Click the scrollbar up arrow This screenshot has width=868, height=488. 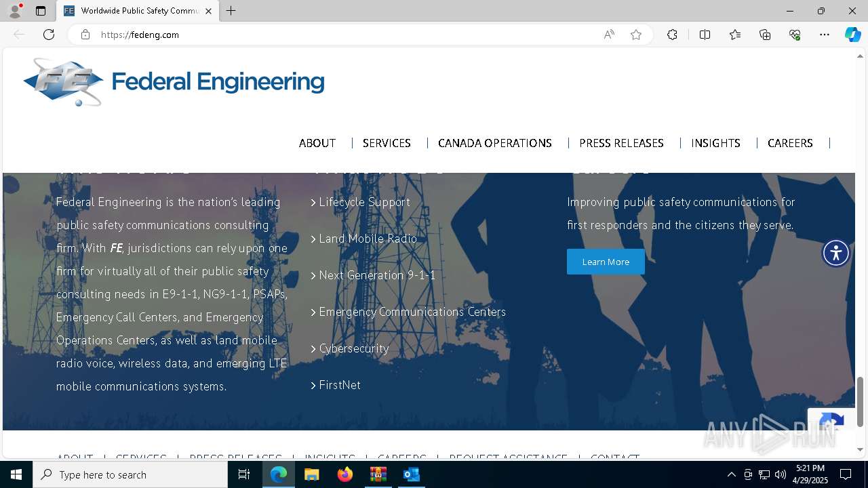[x=860, y=56]
